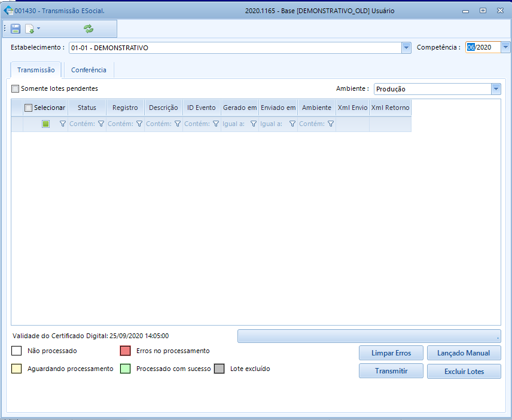Click the Competência date field 06/2020
This screenshot has height=420, width=512.
(483, 47)
